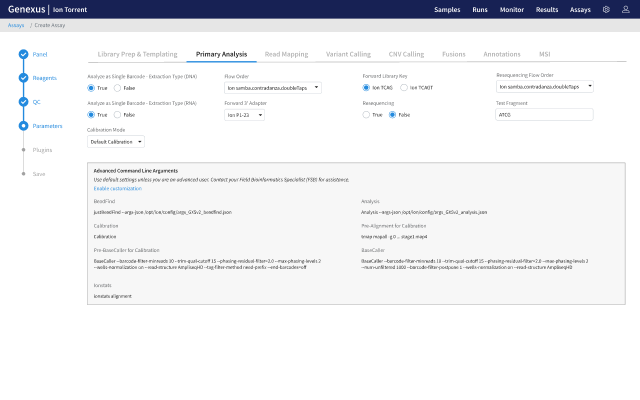Open the Monitor menu
This screenshot has height=400, width=640.
512,10
